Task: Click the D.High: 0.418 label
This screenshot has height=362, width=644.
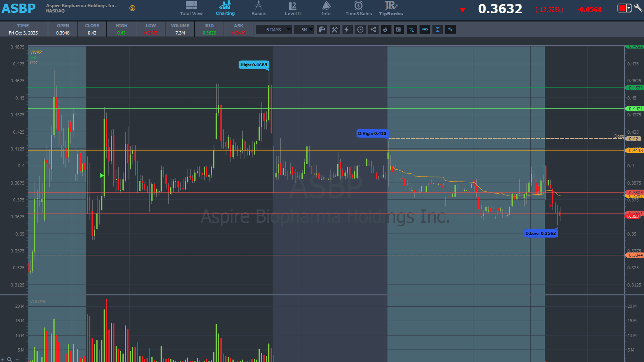Action: pyautogui.click(x=372, y=133)
